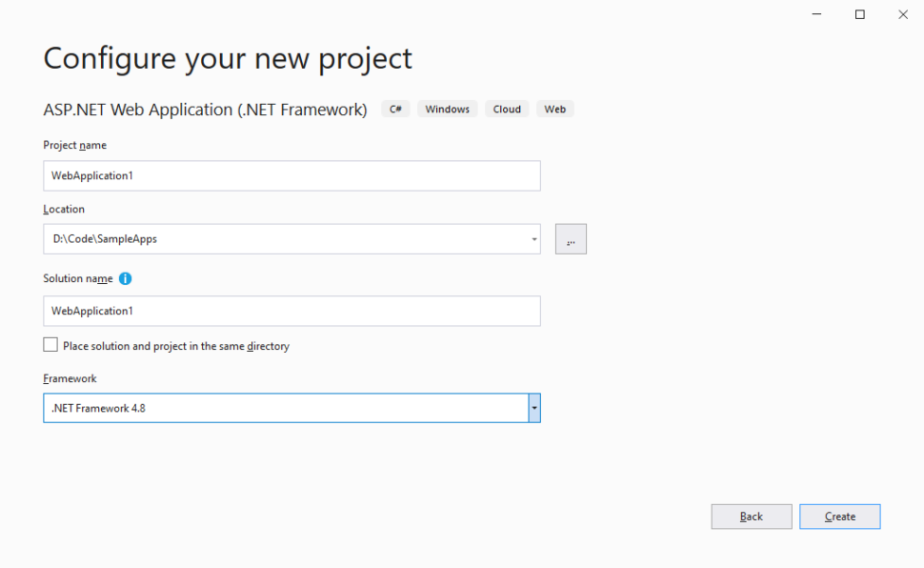This screenshot has height=568, width=924.
Task: Select the Cloud project type tag
Action: pyautogui.click(x=507, y=109)
